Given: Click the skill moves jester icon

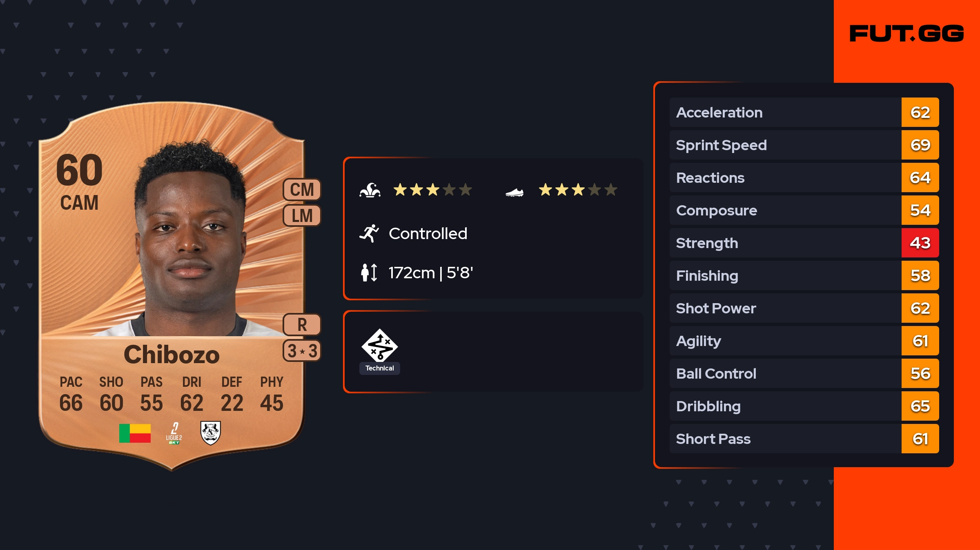Looking at the screenshot, I should coord(370,190).
